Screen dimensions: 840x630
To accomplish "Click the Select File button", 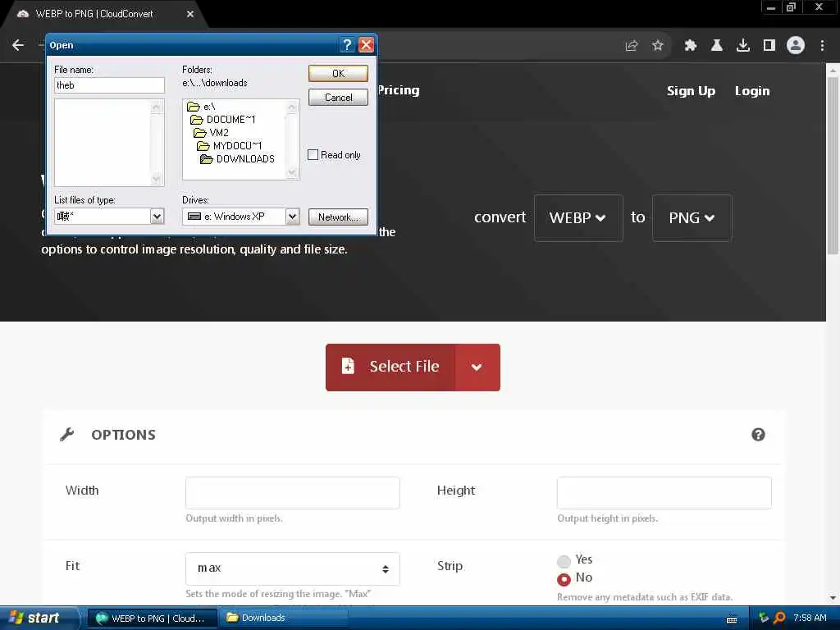I will coord(391,367).
